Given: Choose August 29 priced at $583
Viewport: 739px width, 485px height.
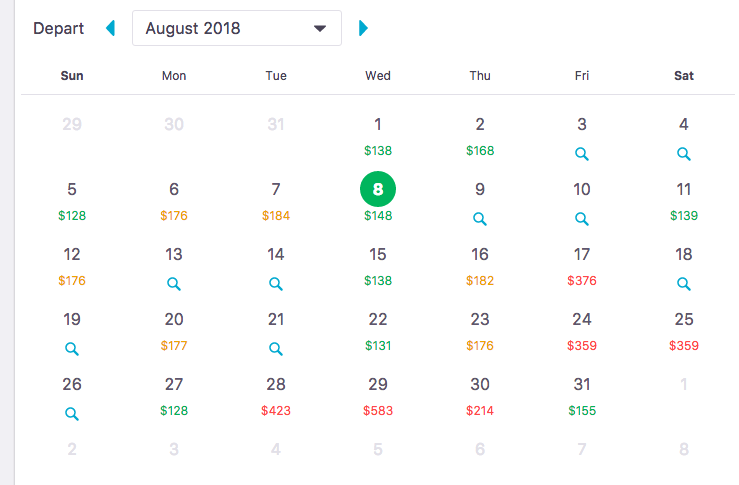Looking at the screenshot, I should click(x=378, y=396).
